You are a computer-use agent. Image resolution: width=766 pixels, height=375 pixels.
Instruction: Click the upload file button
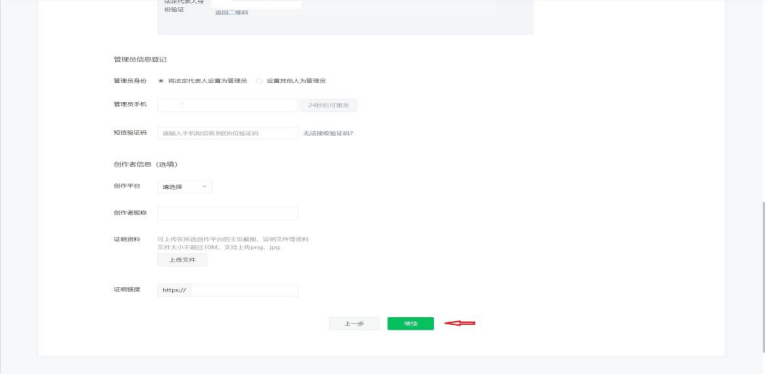pyautogui.click(x=182, y=260)
